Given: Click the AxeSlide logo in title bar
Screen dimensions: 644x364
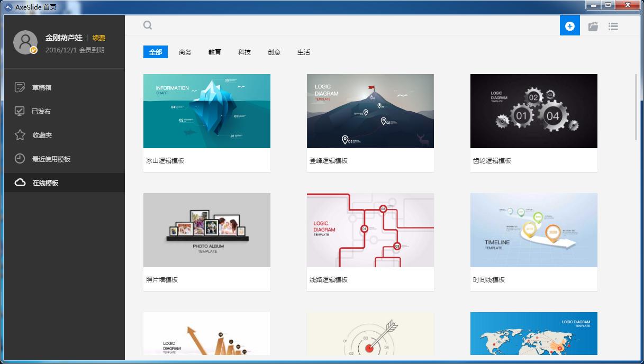Looking at the screenshot, I should click(x=8, y=7).
